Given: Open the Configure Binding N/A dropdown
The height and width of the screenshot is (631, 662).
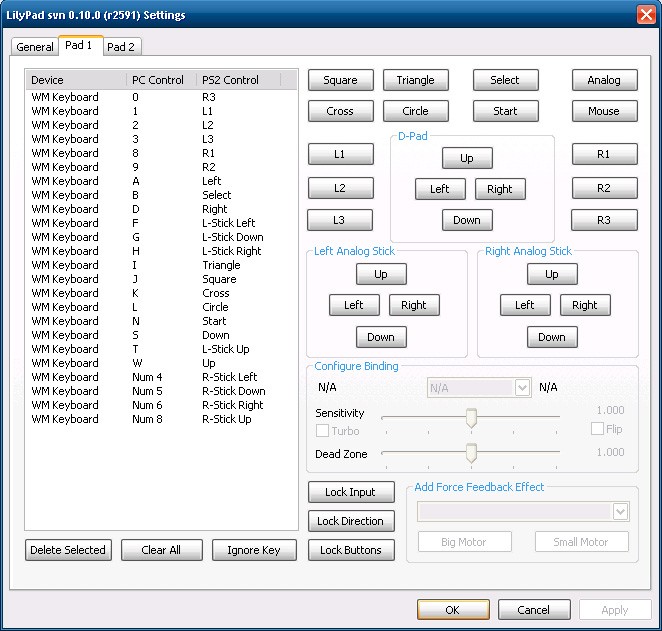Looking at the screenshot, I should point(478,387).
